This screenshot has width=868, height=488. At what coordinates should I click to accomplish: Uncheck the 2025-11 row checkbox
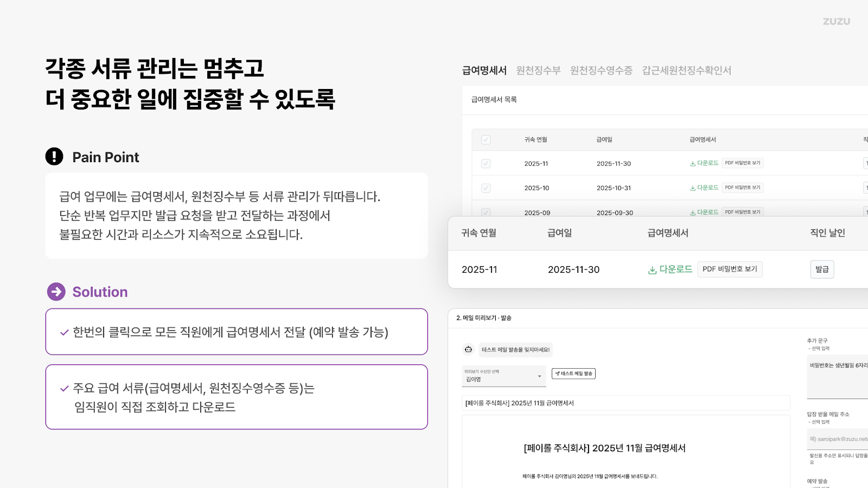pos(486,163)
